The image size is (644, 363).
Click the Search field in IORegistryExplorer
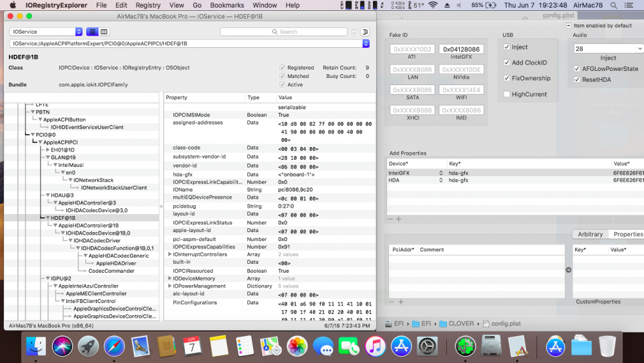tap(284, 32)
